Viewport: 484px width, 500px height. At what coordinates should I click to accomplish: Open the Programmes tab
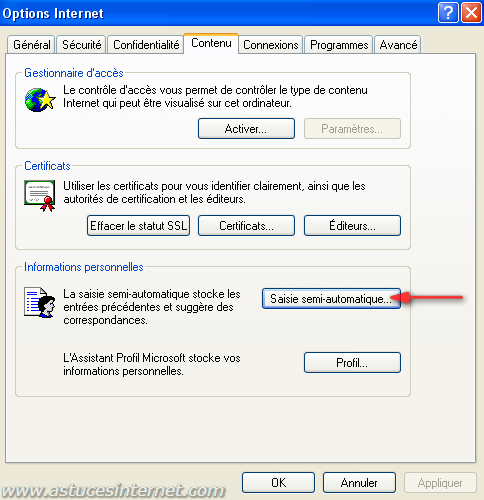[339, 44]
